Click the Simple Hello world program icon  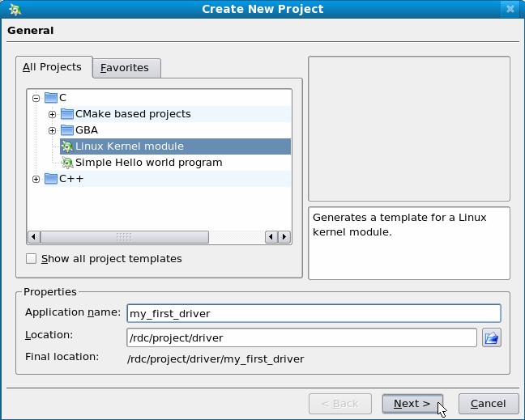(67, 163)
